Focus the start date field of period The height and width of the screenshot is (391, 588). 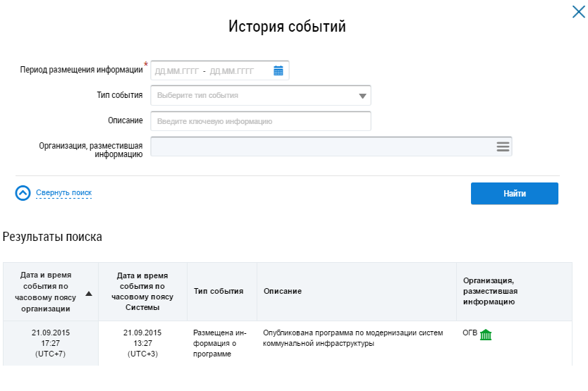click(x=176, y=71)
